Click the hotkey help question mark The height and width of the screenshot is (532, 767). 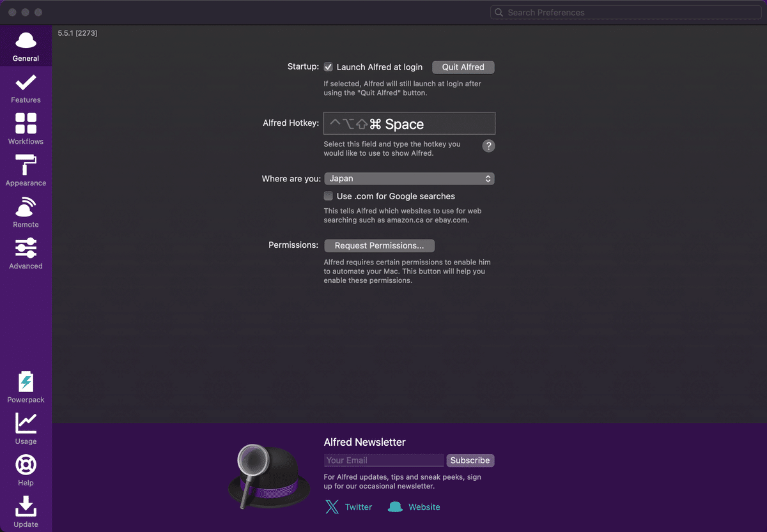click(x=488, y=146)
